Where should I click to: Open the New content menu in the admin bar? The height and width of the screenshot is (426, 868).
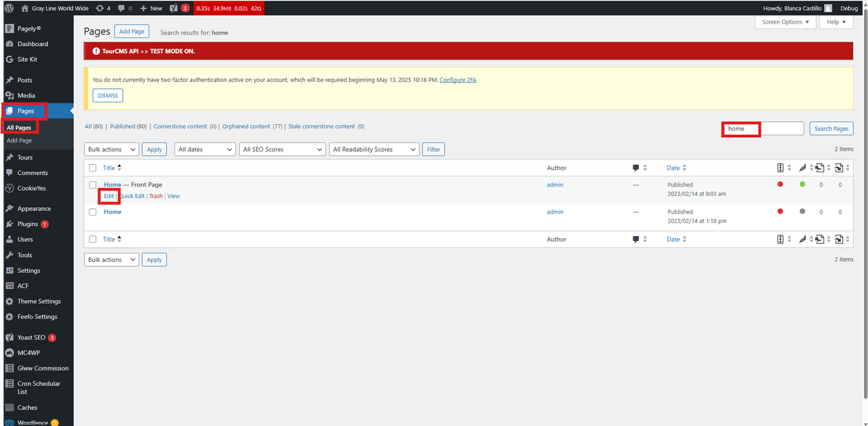(151, 8)
